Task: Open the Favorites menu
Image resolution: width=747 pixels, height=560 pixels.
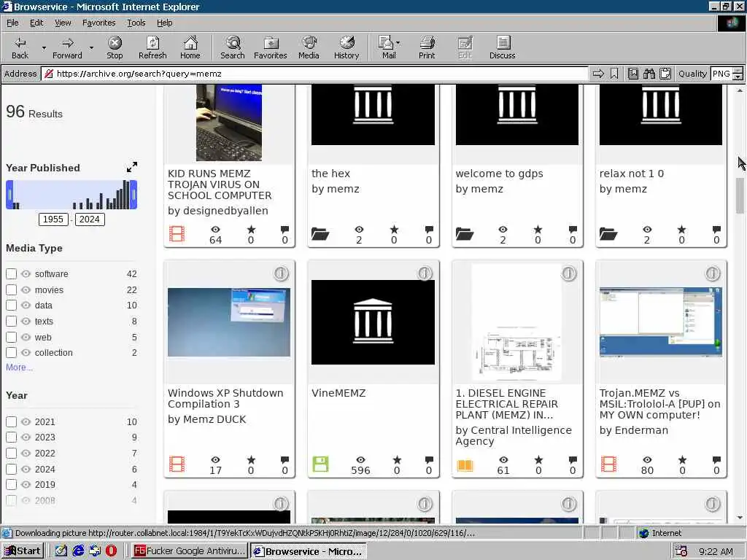Action: (98, 23)
